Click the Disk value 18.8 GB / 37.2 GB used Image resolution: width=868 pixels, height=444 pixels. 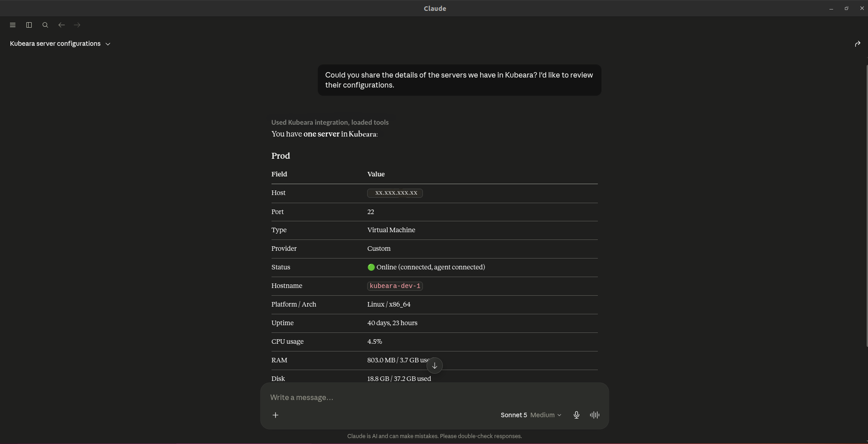pos(399,379)
